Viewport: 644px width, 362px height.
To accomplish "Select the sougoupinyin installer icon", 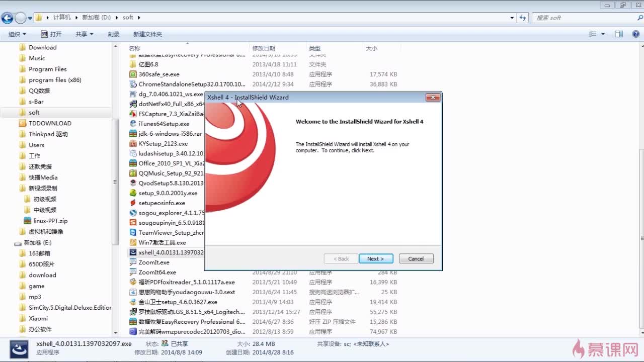I will tap(133, 223).
